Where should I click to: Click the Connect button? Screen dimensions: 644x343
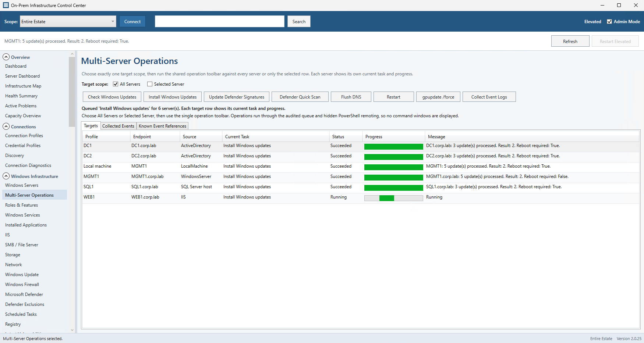pos(132,21)
